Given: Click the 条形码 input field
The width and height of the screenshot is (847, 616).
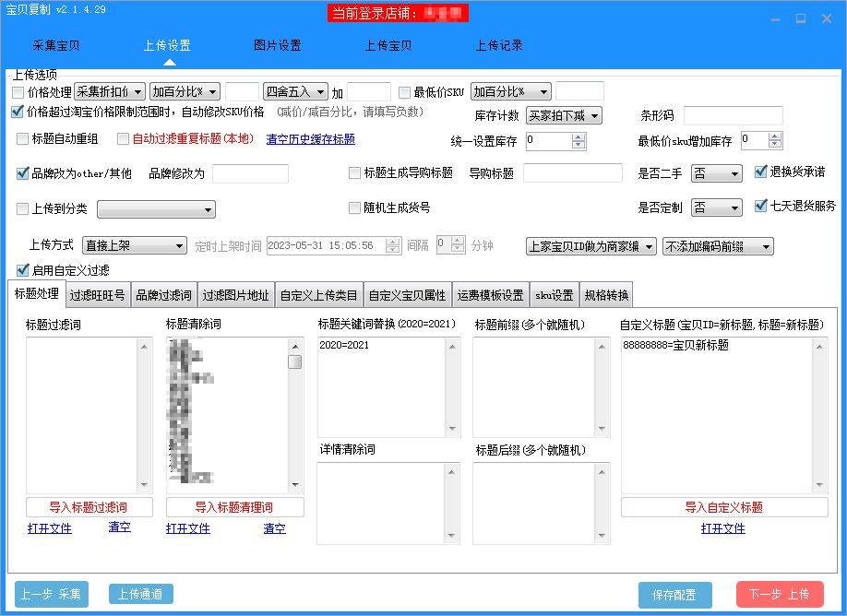Looking at the screenshot, I should 733,115.
